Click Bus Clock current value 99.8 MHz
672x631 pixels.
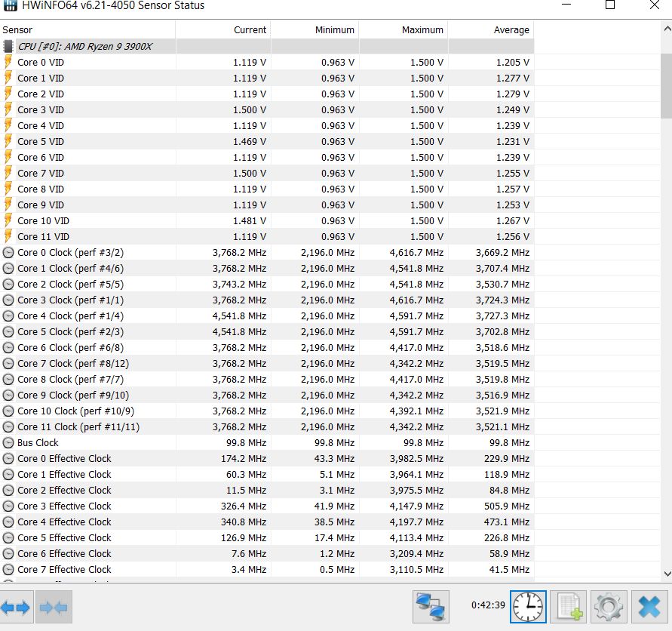(246, 443)
